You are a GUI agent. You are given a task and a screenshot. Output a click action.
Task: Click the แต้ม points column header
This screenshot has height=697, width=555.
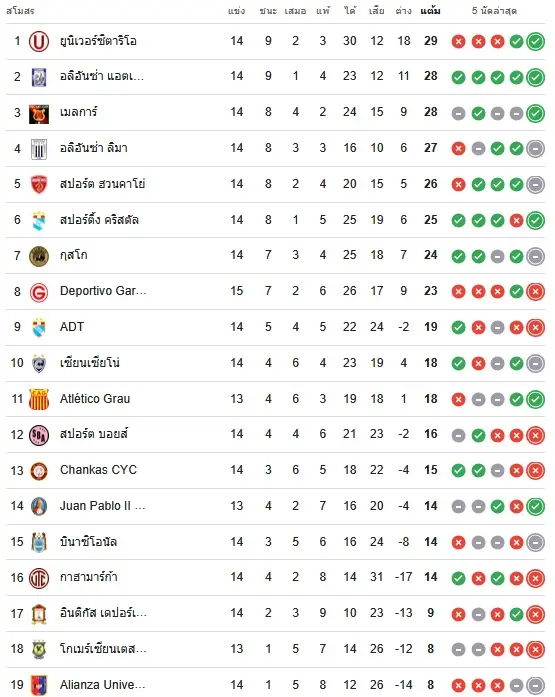(430, 11)
